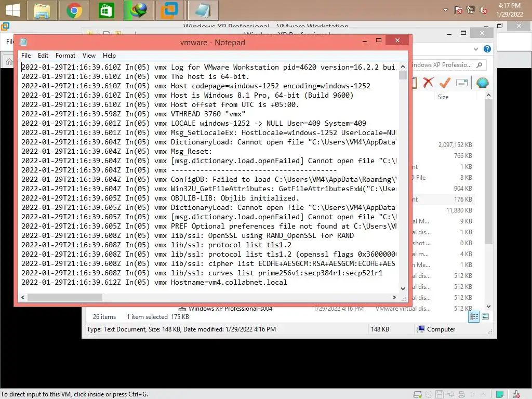Click the Action Center flag tray icon
532x399 pixels.
458,10
